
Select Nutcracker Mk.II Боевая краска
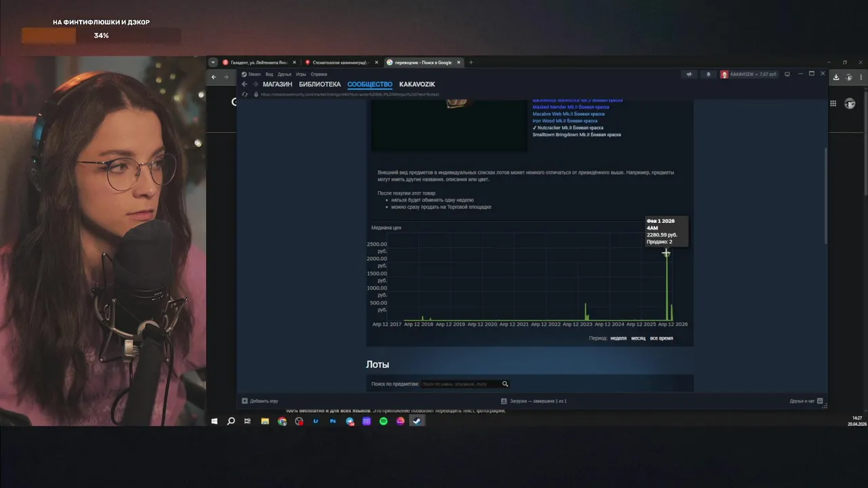point(568,127)
